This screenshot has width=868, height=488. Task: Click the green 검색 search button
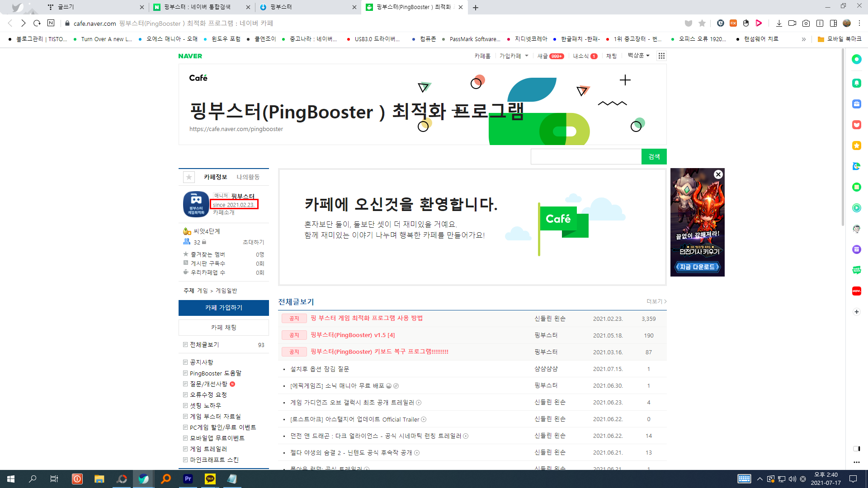(x=654, y=157)
